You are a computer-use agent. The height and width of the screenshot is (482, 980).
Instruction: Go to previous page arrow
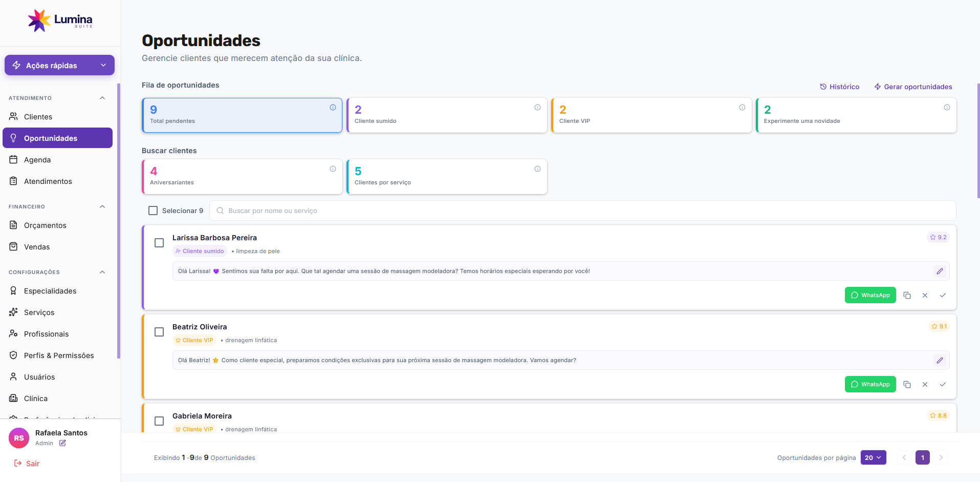tap(904, 457)
